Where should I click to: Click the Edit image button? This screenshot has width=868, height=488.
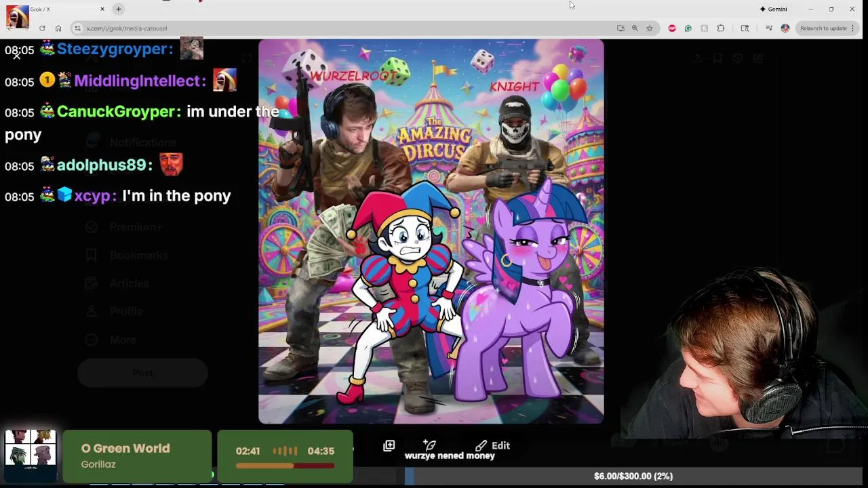point(493,445)
